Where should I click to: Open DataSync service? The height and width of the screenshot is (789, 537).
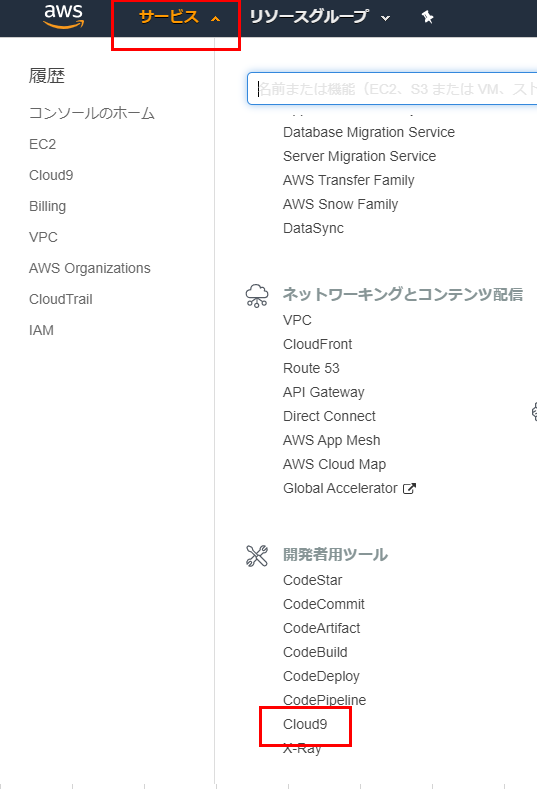(313, 228)
